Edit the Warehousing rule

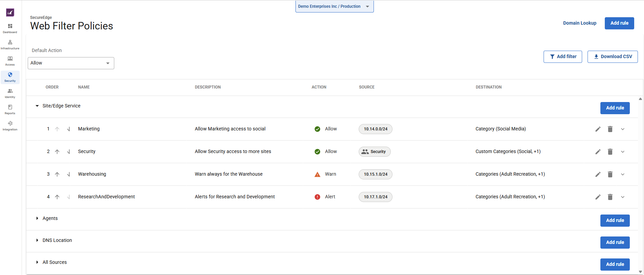click(x=598, y=174)
